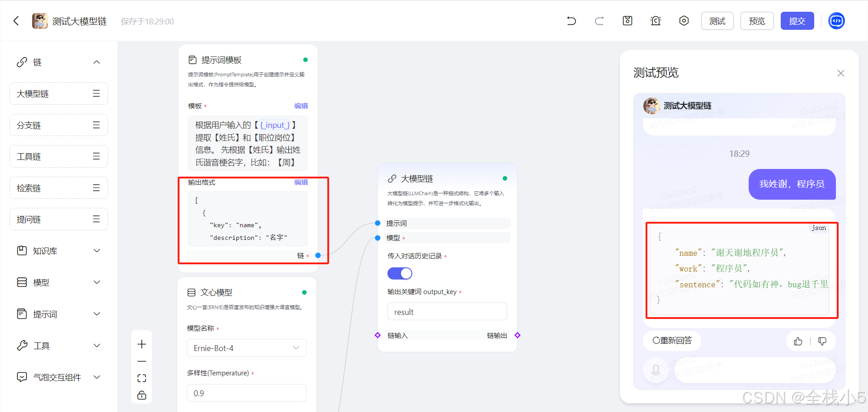Open the hexagon settings icon
The width and height of the screenshot is (868, 412).
(684, 21)
